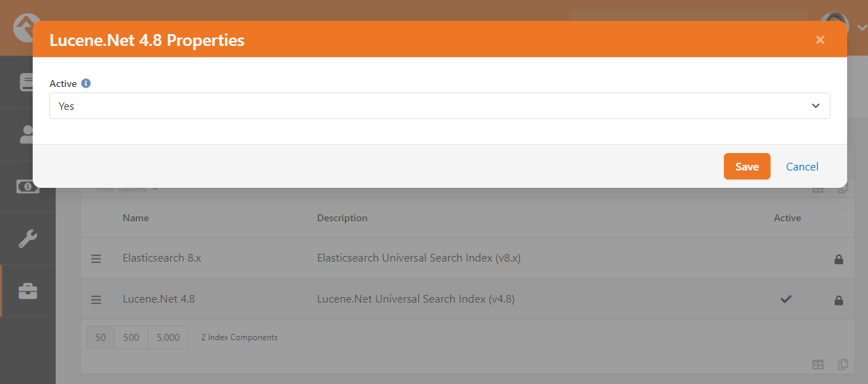
Task: Cancel the properties dialog
Action: (802, 166)
